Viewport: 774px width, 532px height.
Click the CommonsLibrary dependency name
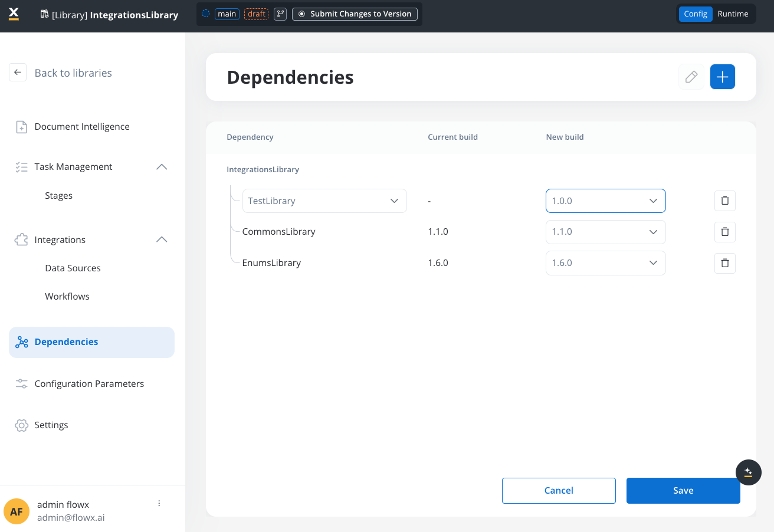[278, 232]
